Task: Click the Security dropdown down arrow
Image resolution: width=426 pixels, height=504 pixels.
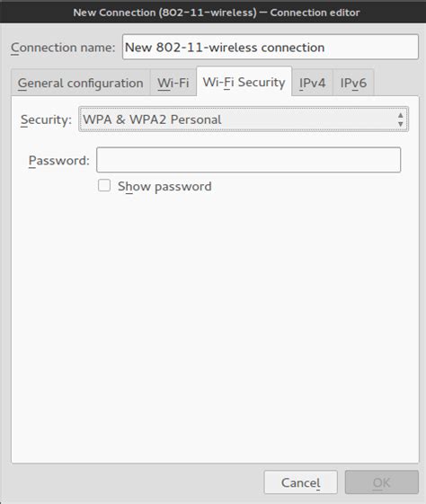Action: tap(400, 124)
